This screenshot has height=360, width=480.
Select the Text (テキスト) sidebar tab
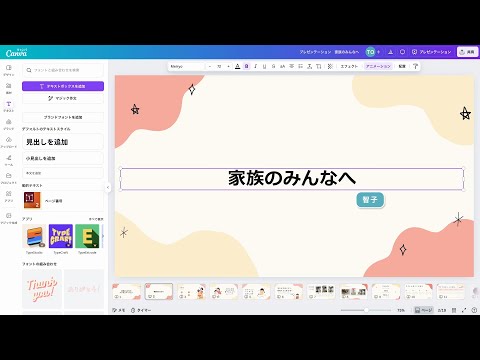click(9, 106)
